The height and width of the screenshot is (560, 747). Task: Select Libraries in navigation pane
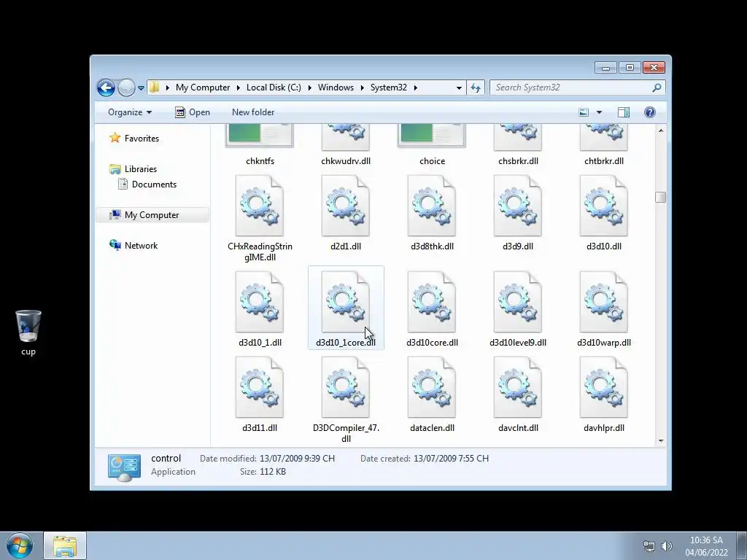coord(133,169)
